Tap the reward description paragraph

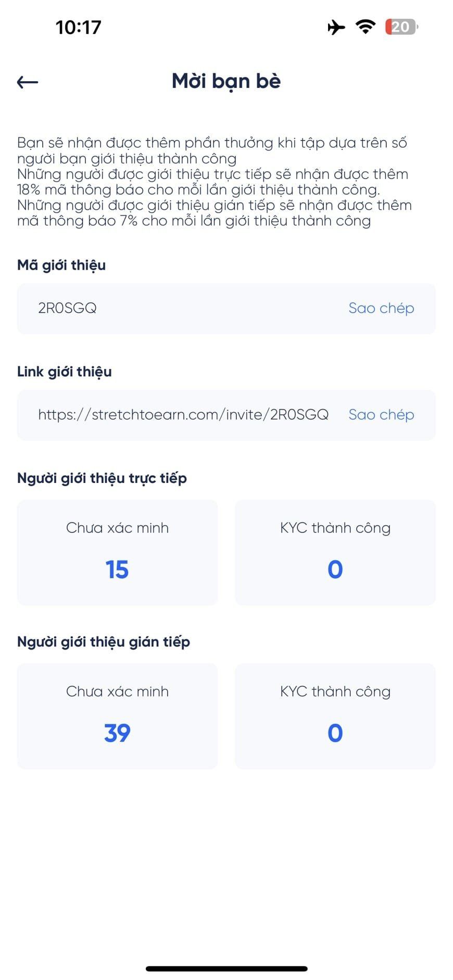point(213,182)
